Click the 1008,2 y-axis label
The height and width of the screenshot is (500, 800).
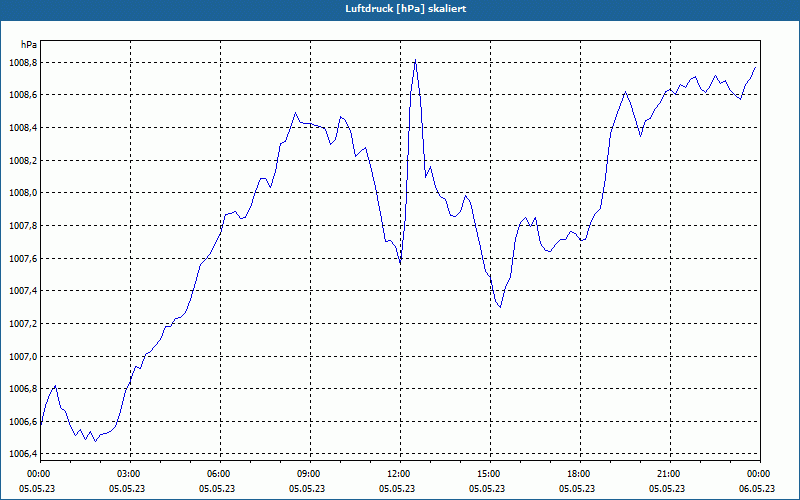coord(23,160)
